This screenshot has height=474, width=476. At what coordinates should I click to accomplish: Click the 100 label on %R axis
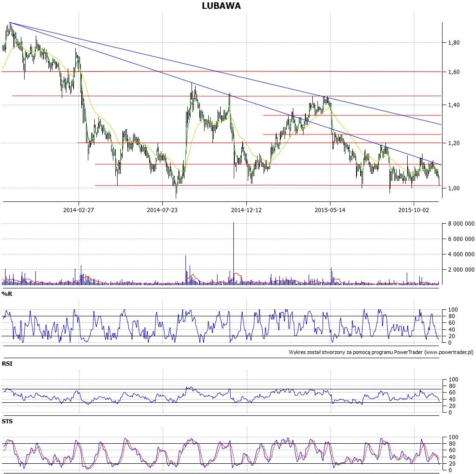point(453,310)
